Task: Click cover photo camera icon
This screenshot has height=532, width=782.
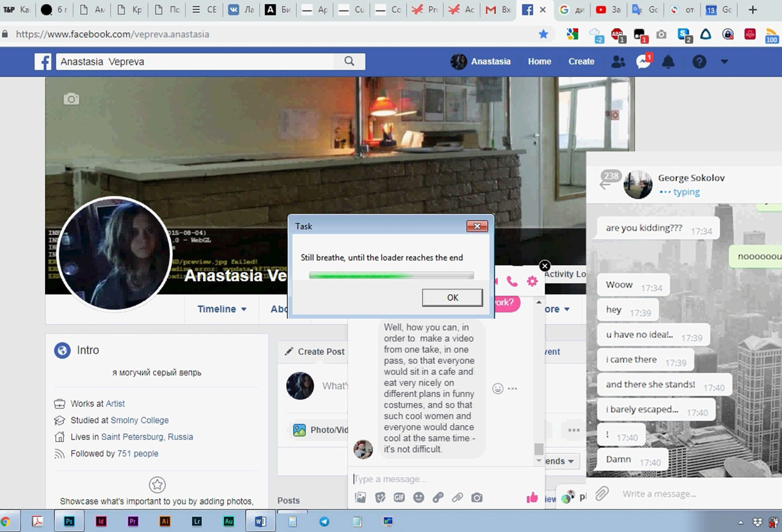Action: click(71, 99)
